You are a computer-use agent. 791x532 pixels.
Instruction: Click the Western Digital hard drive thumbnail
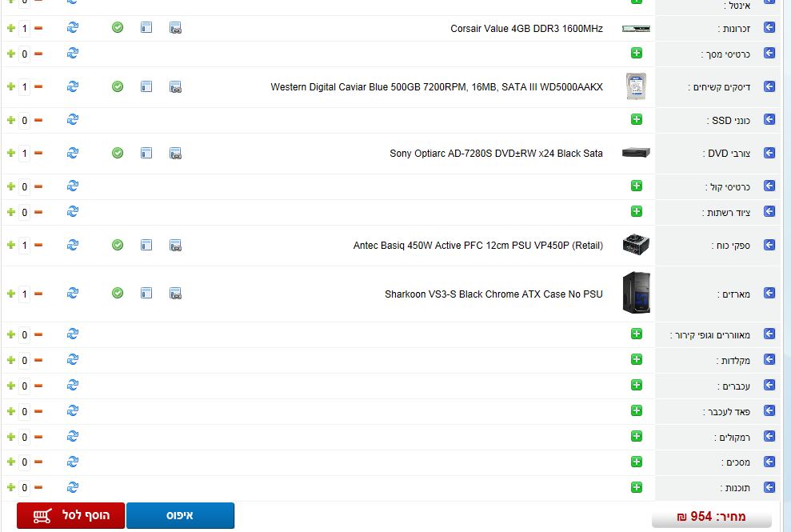point(636,86)
